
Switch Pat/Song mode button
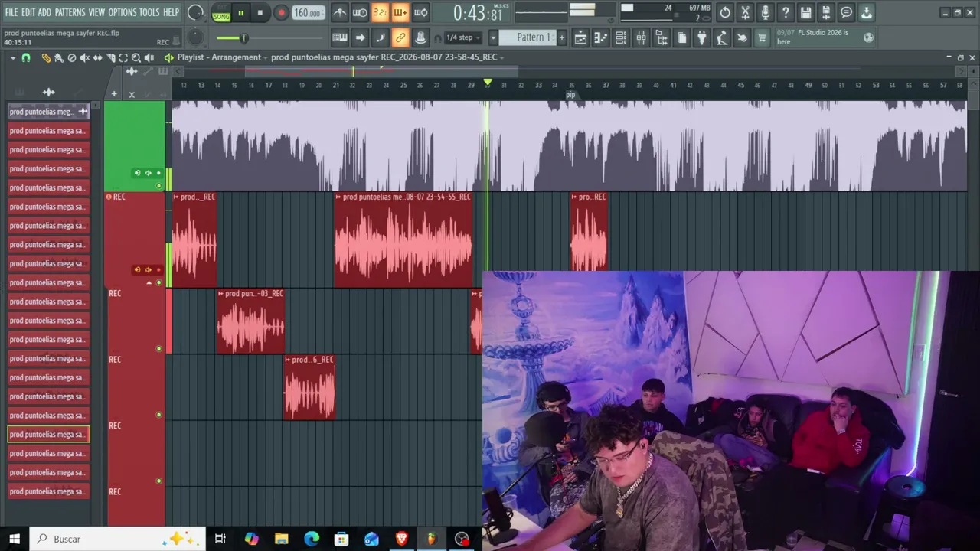221,13
